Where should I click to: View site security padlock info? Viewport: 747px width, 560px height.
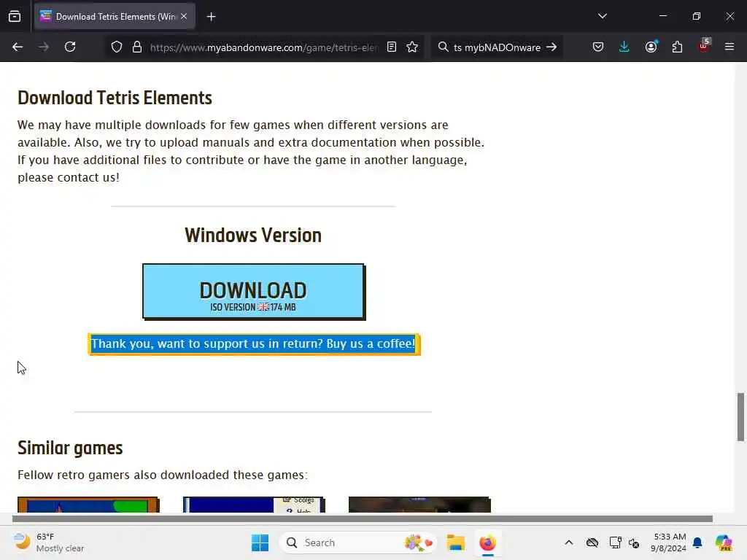pos(137,47)
